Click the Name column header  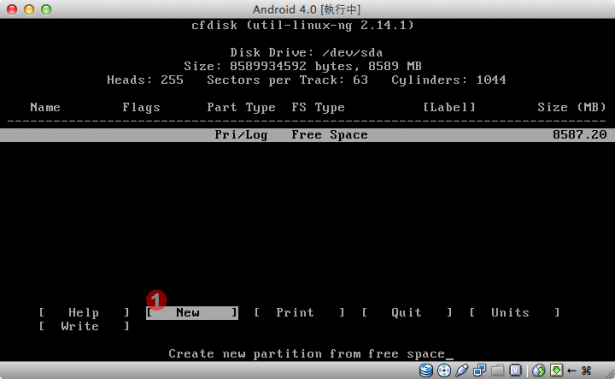coord(45,107)
